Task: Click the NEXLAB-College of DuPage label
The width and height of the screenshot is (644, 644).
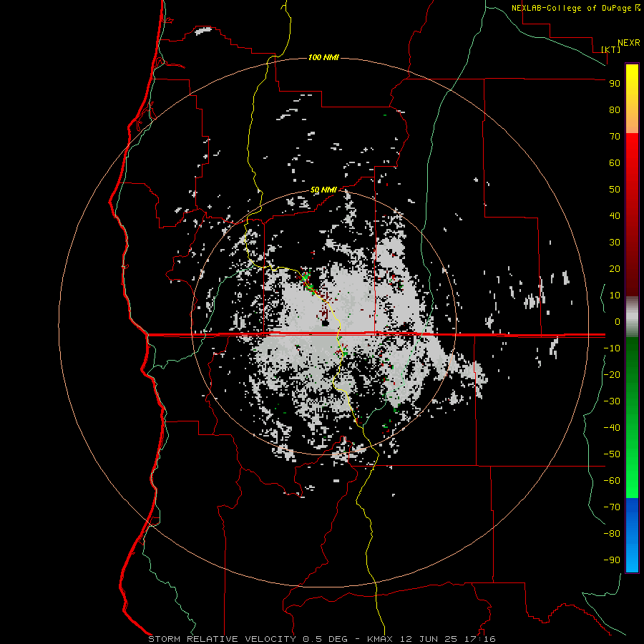Action: click(571, 8)
